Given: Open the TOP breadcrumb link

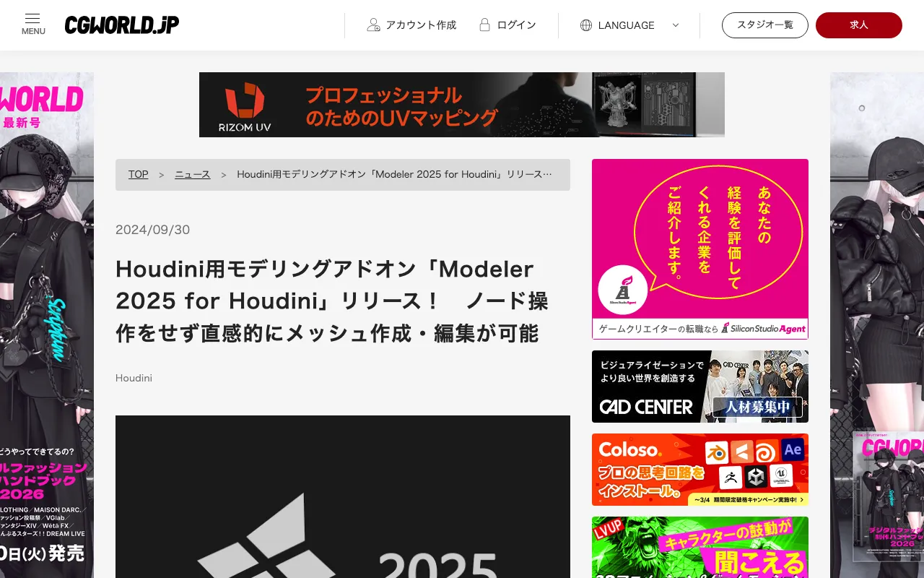Looking at the screenshot, I should pos(138,174).
